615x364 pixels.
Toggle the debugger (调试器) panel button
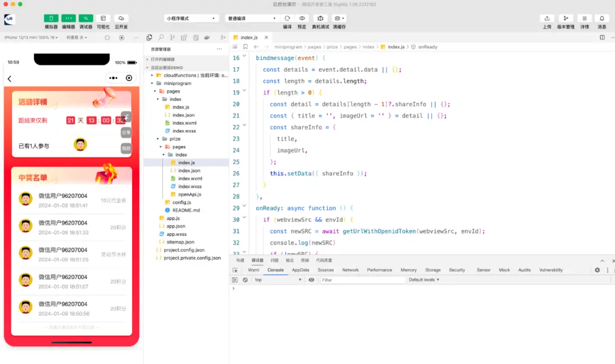click(86, 18)
